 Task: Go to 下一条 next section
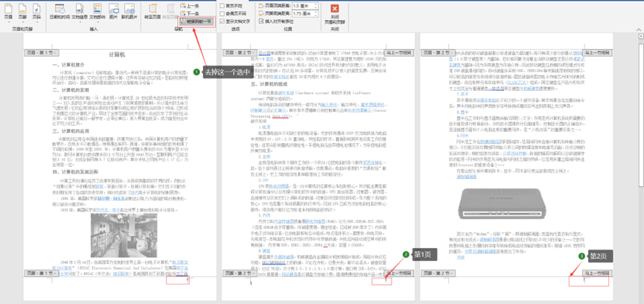coord(190,13)
